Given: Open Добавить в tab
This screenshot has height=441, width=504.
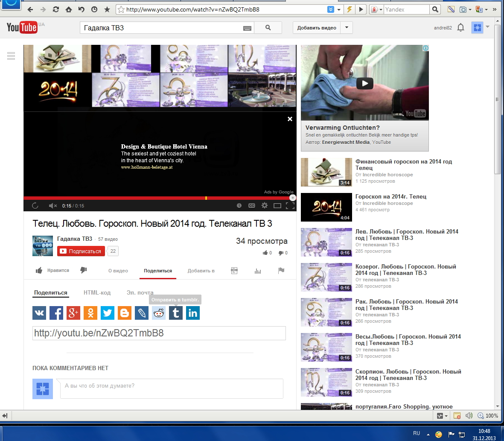Looking at the screenshot, I should click(x=201, y=271).
